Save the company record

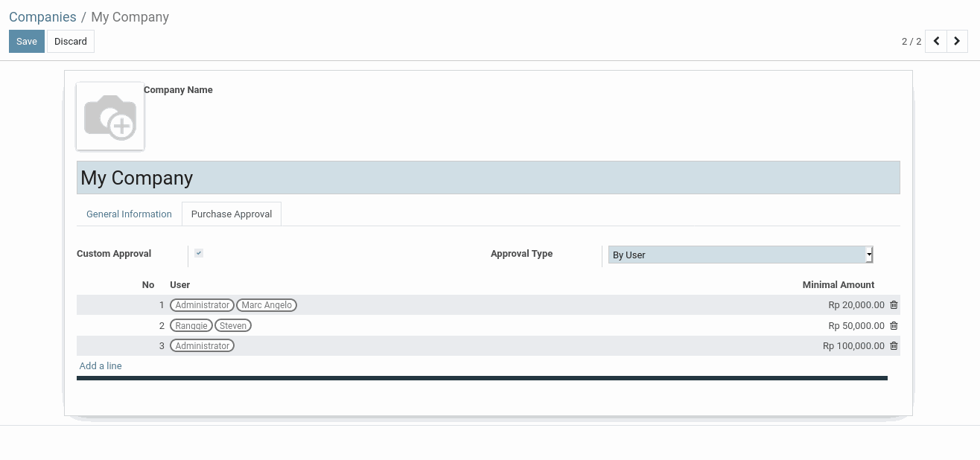27,42
